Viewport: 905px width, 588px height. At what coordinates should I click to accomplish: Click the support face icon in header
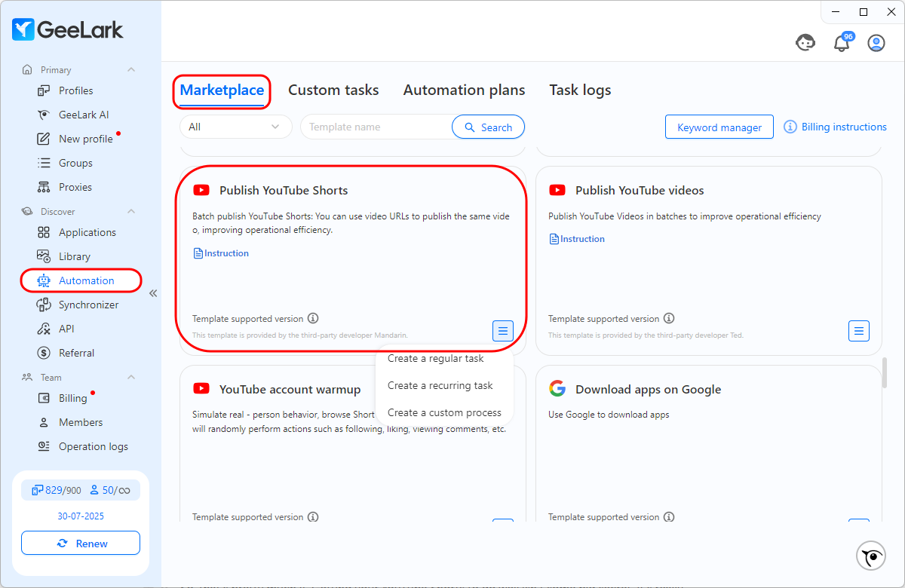[805, 43]
